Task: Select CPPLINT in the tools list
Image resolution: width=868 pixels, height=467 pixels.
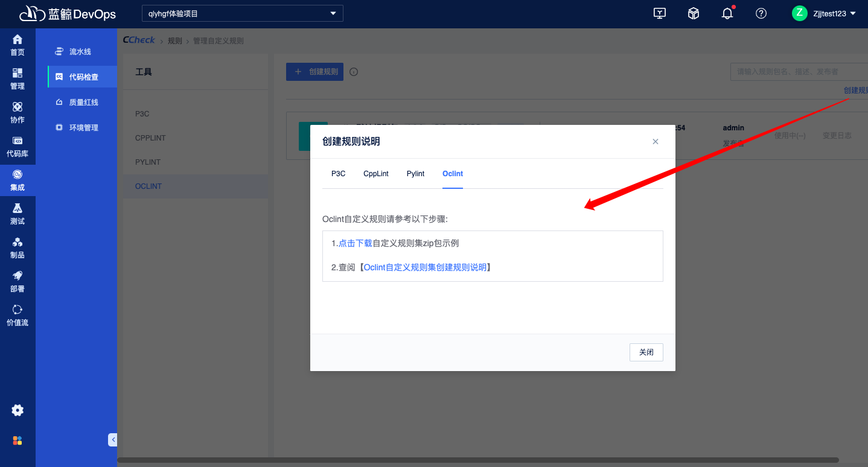Action: click(196, 138)
